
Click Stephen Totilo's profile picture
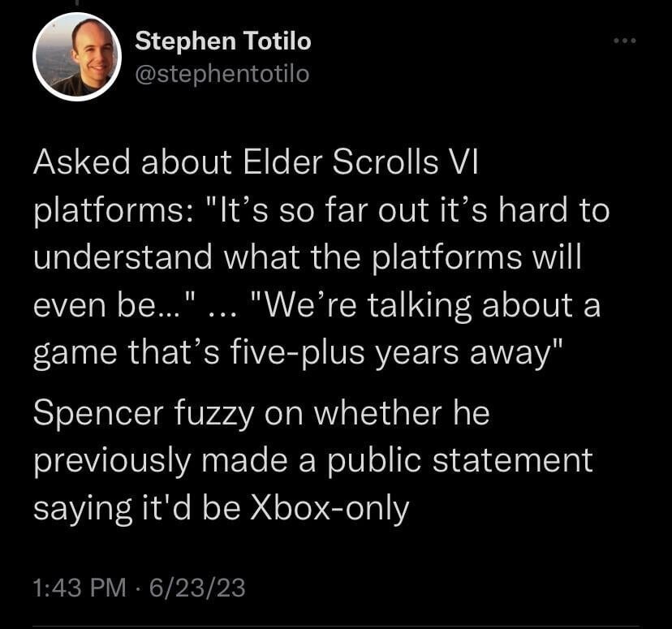pyautogui.click(x=76, y=57)
